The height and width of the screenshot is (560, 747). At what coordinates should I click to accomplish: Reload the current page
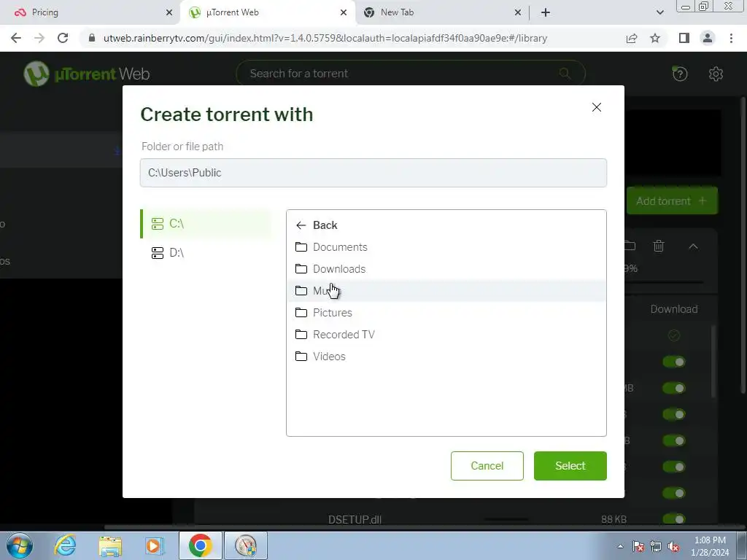[x=63, y=38]
